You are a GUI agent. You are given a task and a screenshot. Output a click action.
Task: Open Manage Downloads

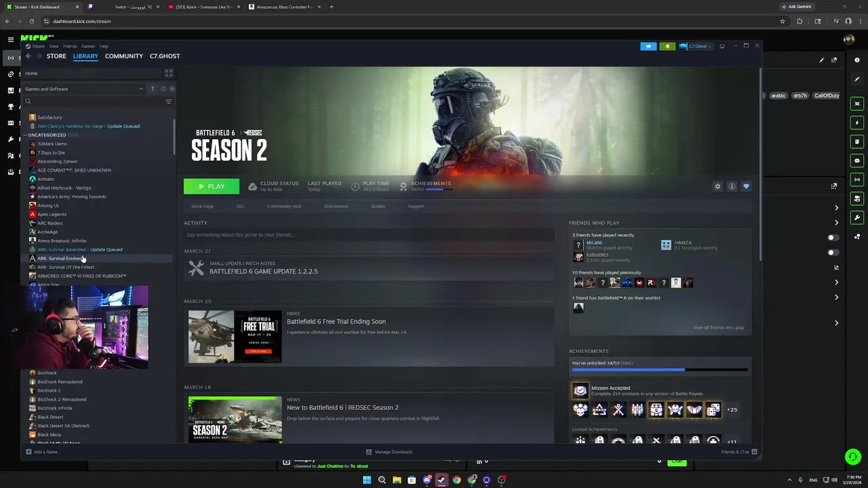pos(389,451)
